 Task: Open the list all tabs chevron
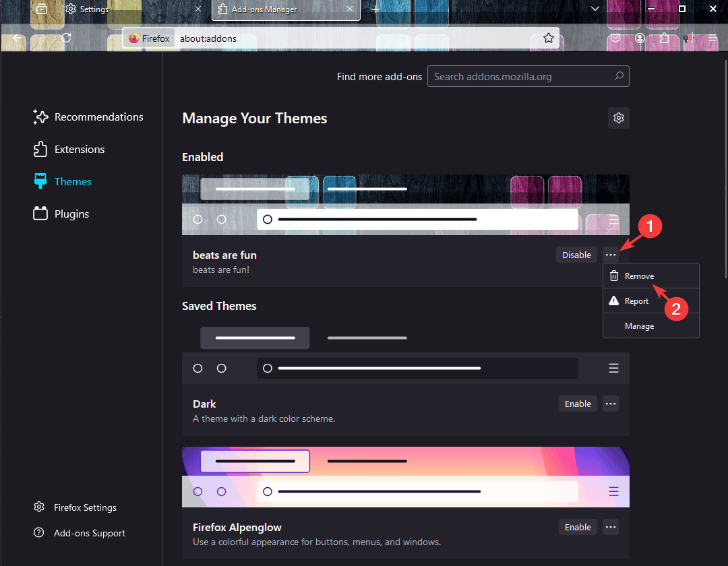pyautogui.click(x=595, y=9)
